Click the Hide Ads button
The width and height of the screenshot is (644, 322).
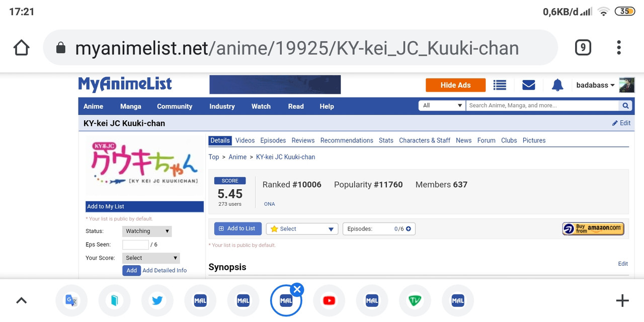click(455, 85)
